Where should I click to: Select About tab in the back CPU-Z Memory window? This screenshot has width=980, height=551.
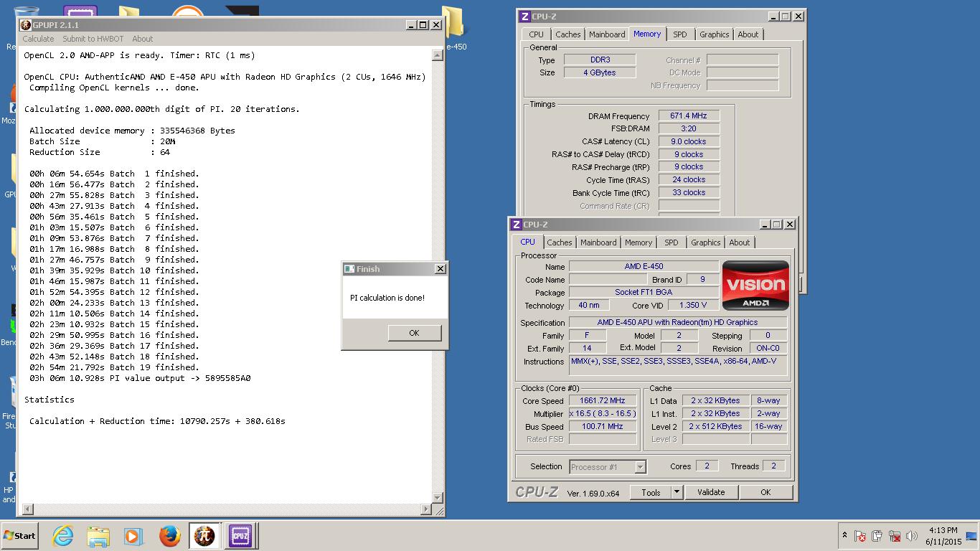coord(748,34)
